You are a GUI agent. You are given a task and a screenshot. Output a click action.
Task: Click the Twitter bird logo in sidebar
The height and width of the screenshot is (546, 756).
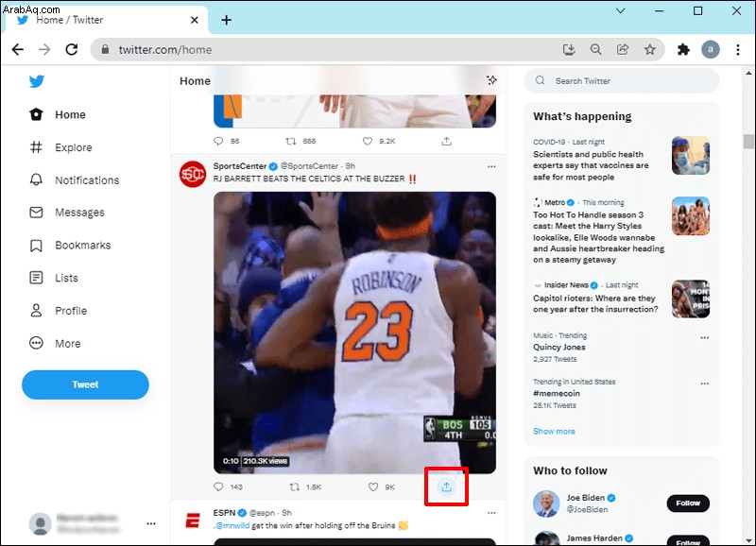(x=37, y=81)
